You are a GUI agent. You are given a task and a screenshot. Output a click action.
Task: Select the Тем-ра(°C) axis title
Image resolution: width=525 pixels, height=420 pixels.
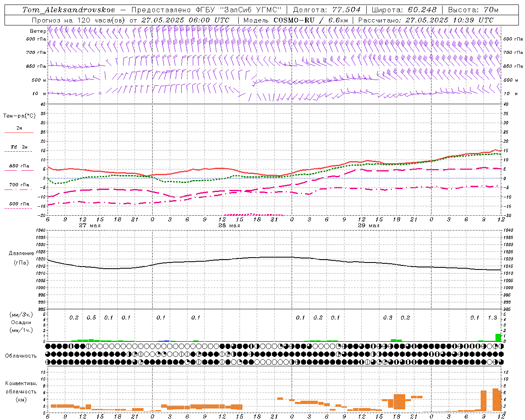point(19,116)
